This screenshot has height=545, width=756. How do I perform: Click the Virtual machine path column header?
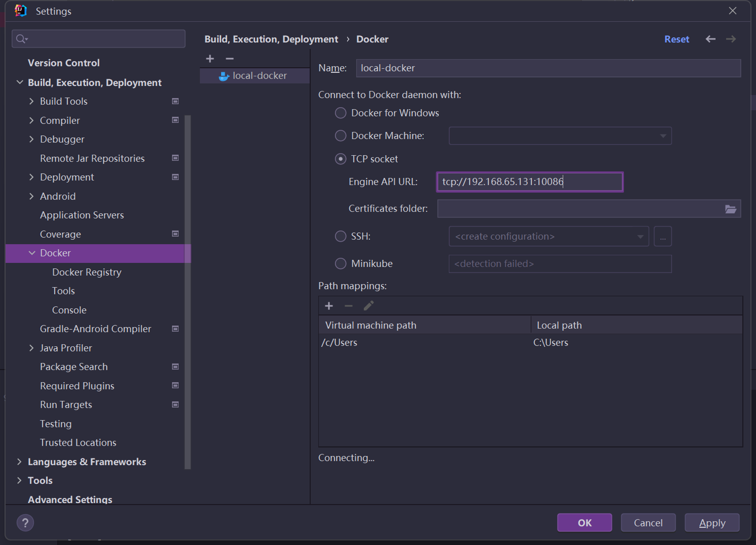tap(425, 325)
